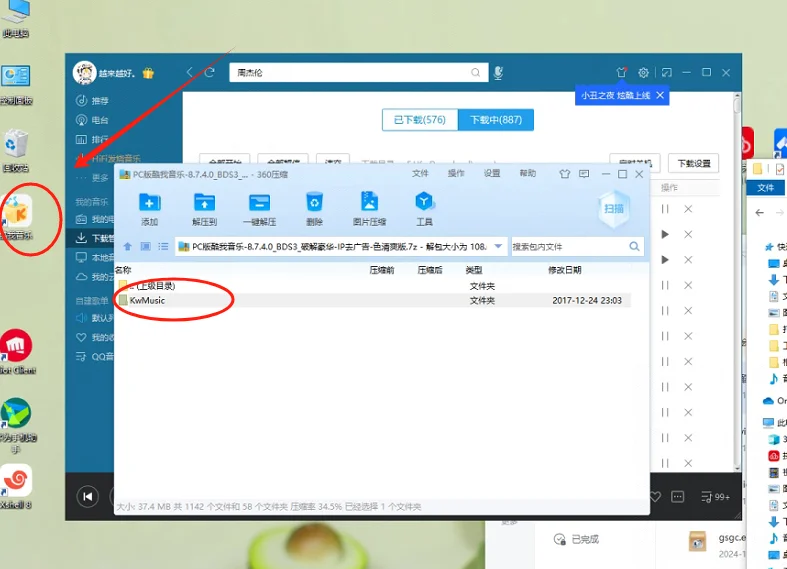Sort by the 修改日期 column header
This screenshot has width=787, height=569.
[565, 270]
